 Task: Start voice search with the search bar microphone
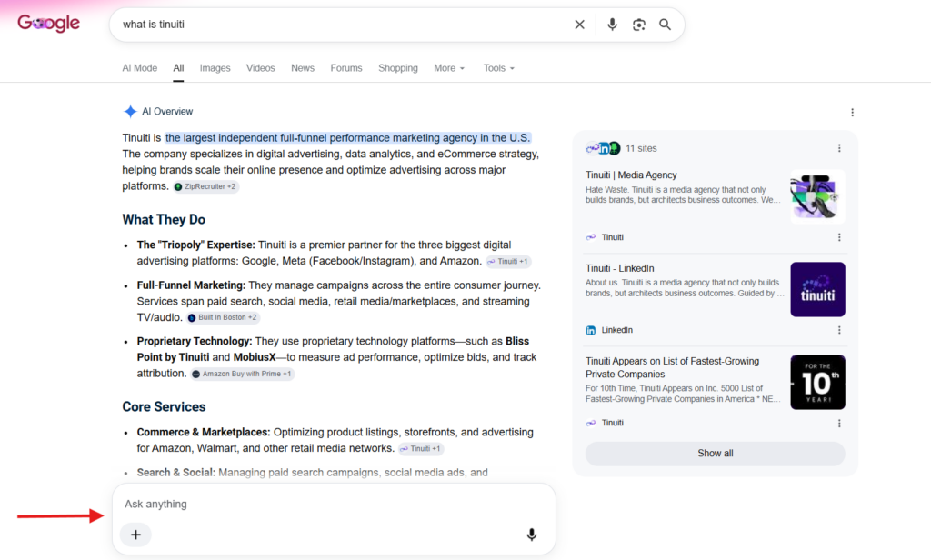tap(612, 25)
